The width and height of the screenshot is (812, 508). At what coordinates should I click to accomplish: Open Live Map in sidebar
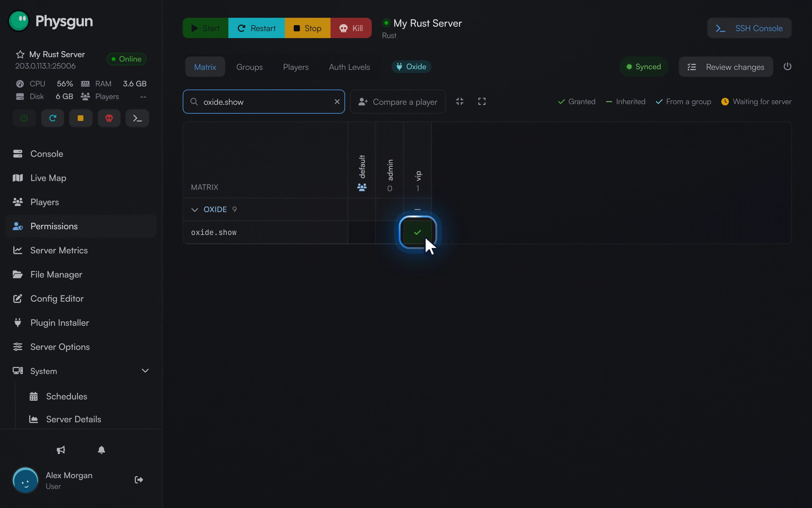click(81, 178)
